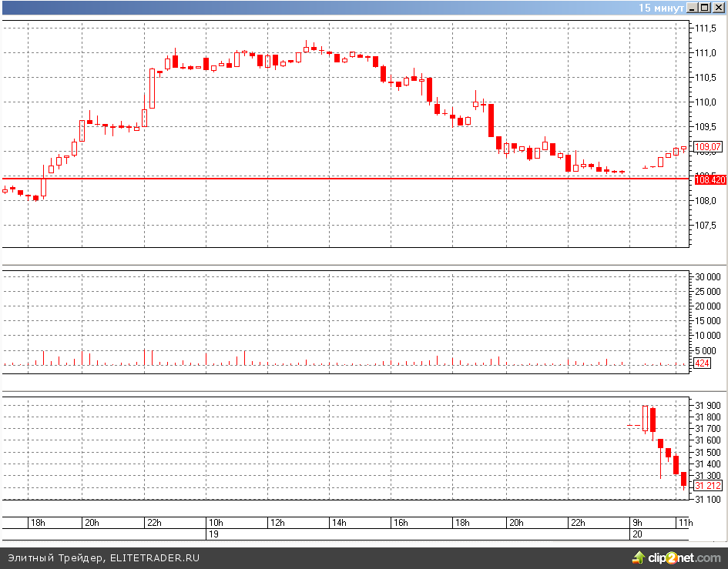This screenshot has width=728, height=569.
Task: Pick the 9h mark on time axis
Action: pyautogui.click(x=636, y=523)
